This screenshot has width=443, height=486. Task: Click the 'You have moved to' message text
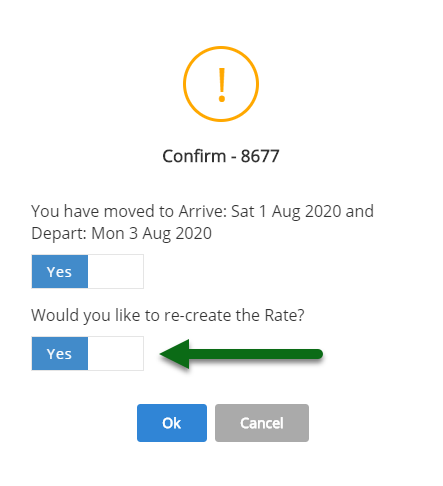(103, 211)
